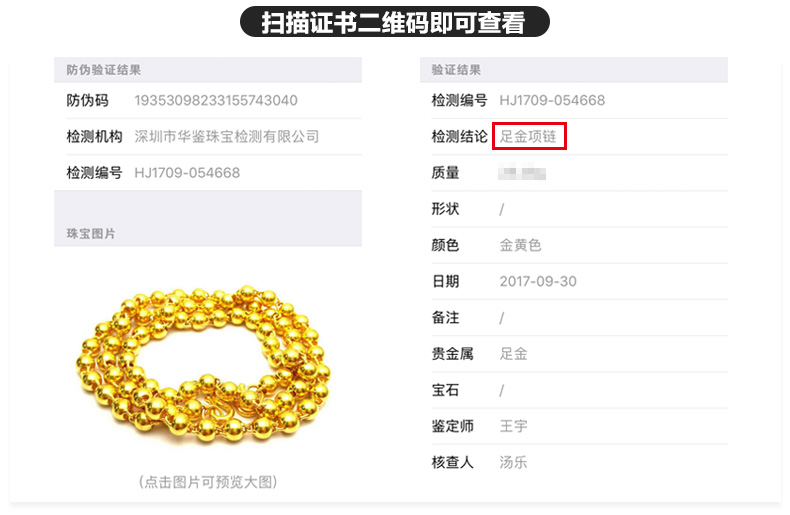Click the testing institution name 深圳市华鉴珠宝检测有限公司
Screen dimensions: 790x515
point(227,137)
